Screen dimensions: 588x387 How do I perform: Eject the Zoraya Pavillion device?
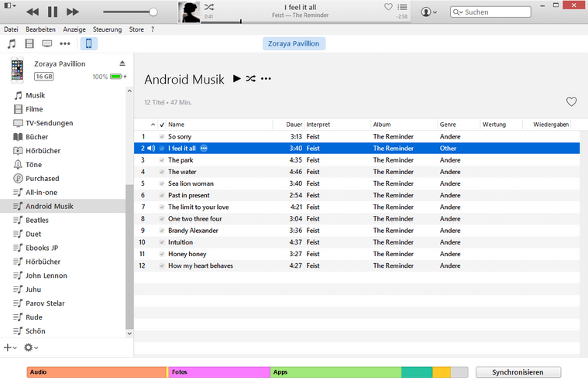click(122, 63)
